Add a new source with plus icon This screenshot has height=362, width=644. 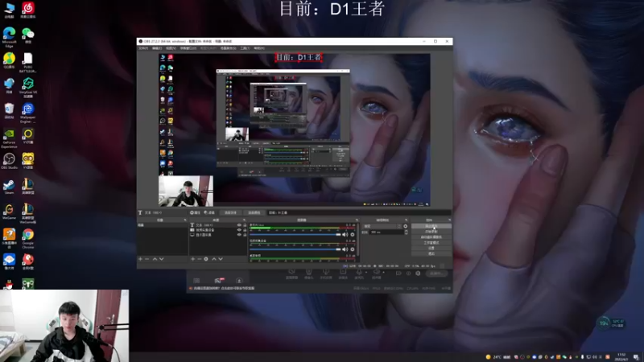192,259
